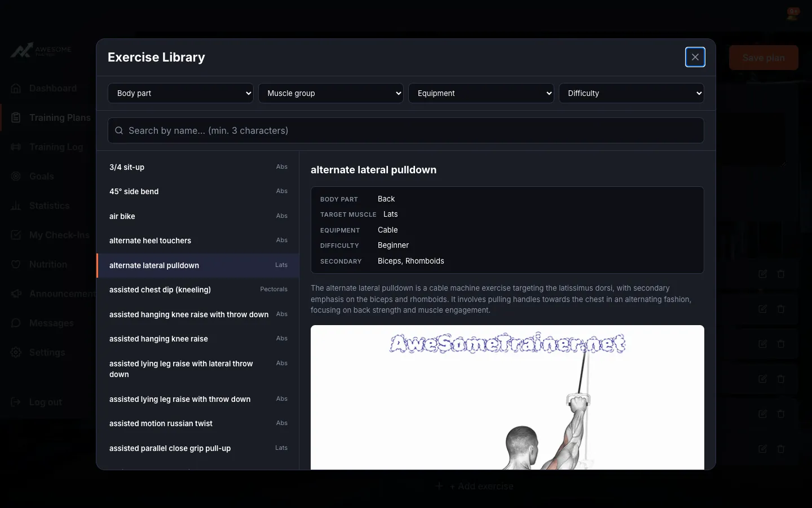Click the Settings gear icon
812x508 pixels.
pyautogui.click(x=16, y=352)
